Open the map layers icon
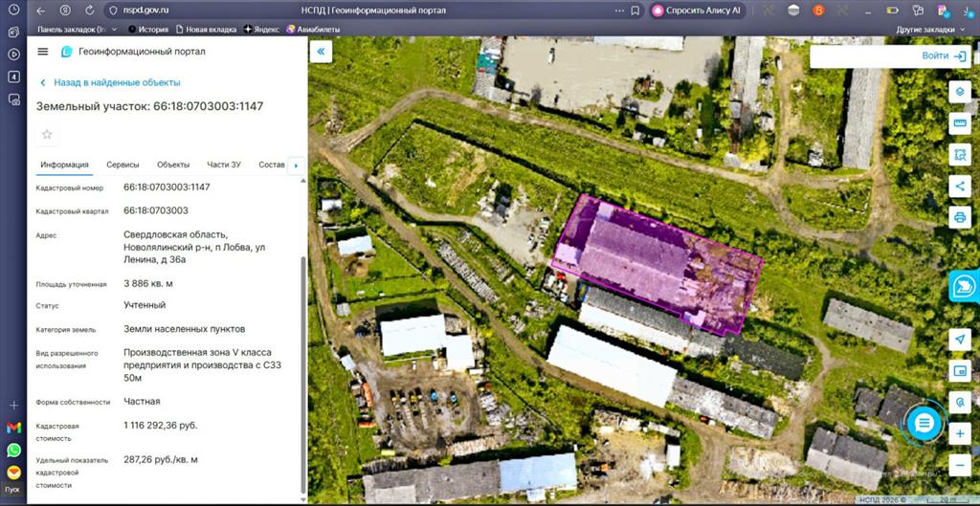 (x=959, y=92)
